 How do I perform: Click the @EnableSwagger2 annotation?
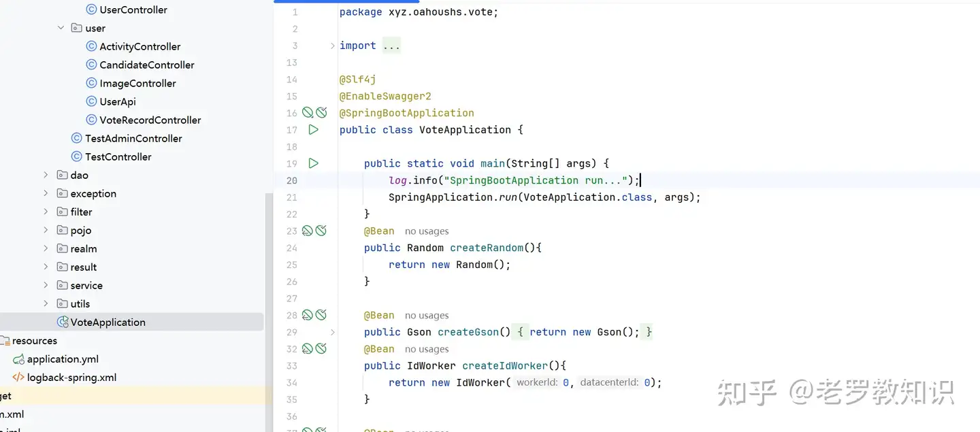coord(385,96)
